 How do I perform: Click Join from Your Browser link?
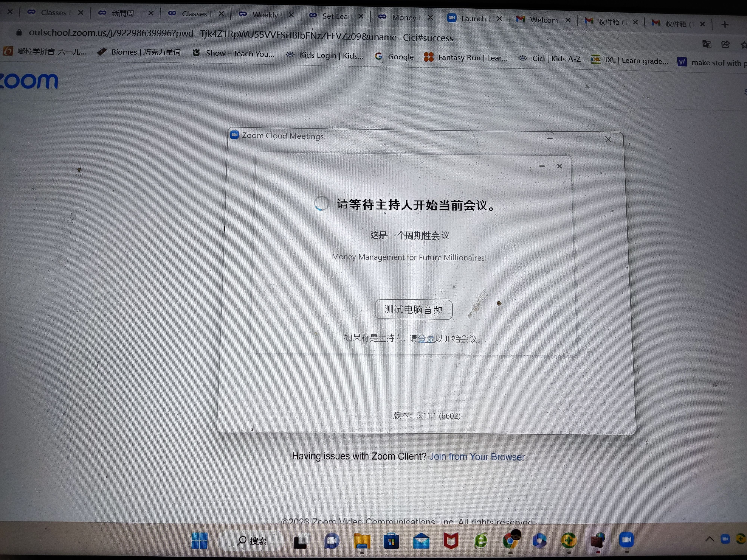[477, 457]
